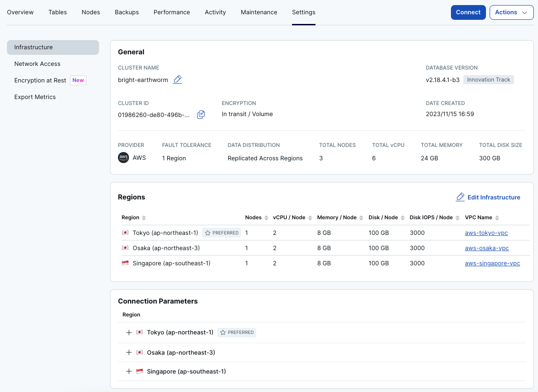This screenshot has width=538, height=392.
Task: Open Export Metrics settings
Action: coord(35,97)
